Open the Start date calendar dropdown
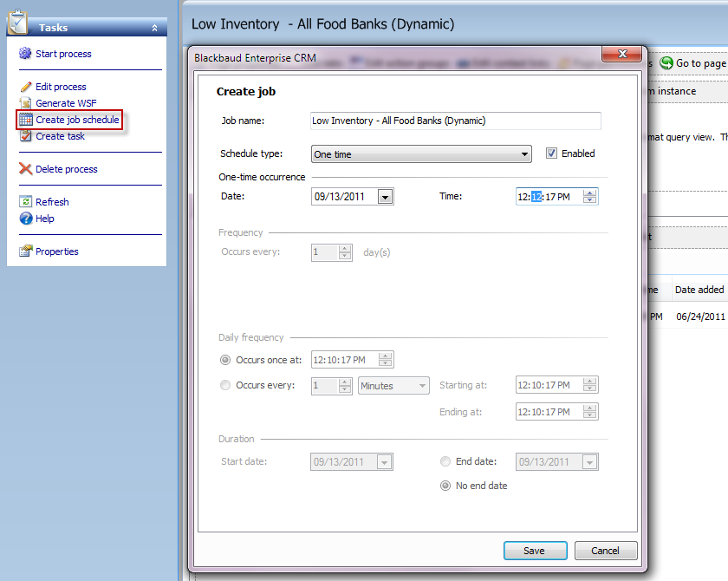728x581 pixels. 385,462
